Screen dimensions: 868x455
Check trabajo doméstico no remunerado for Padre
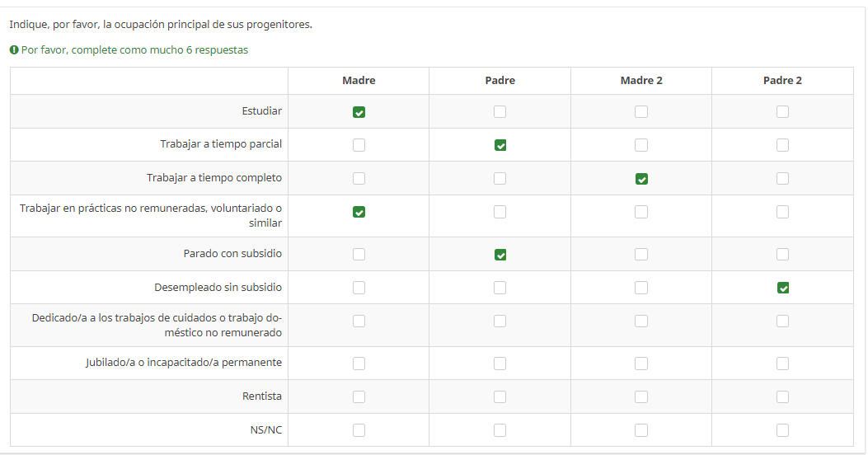click(x=500, y=321)
